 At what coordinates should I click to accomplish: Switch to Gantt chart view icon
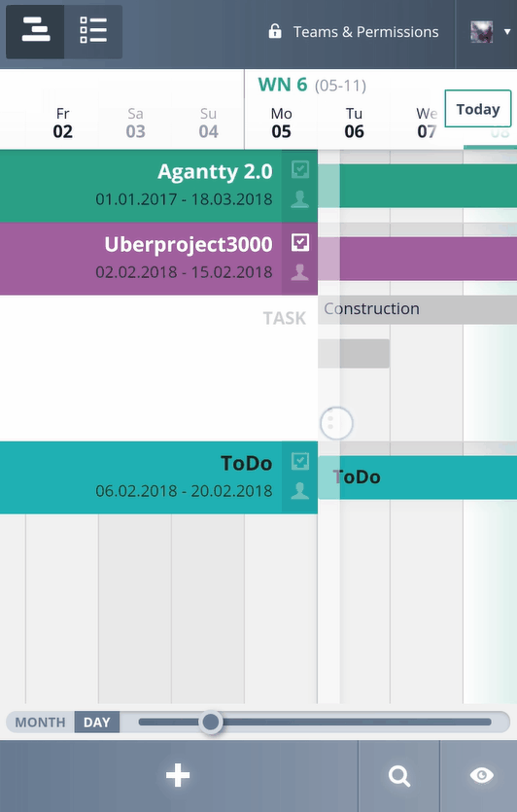coord(36,31)
